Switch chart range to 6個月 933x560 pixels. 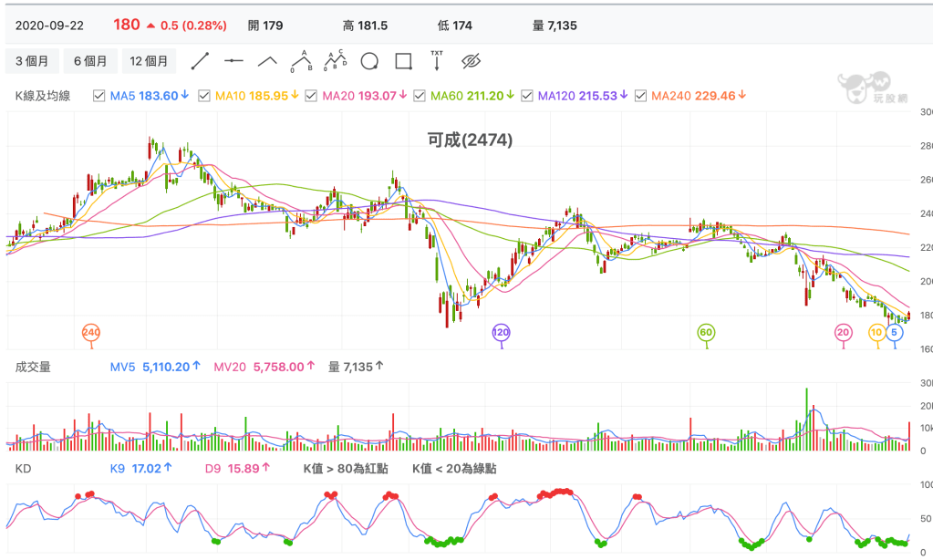pos(90,61)
